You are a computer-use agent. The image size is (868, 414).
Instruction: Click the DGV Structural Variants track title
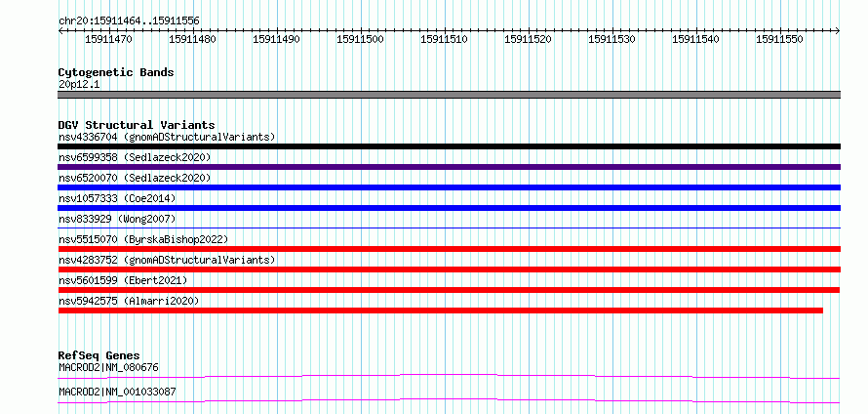pyautogui.click(x=137, y=125)
